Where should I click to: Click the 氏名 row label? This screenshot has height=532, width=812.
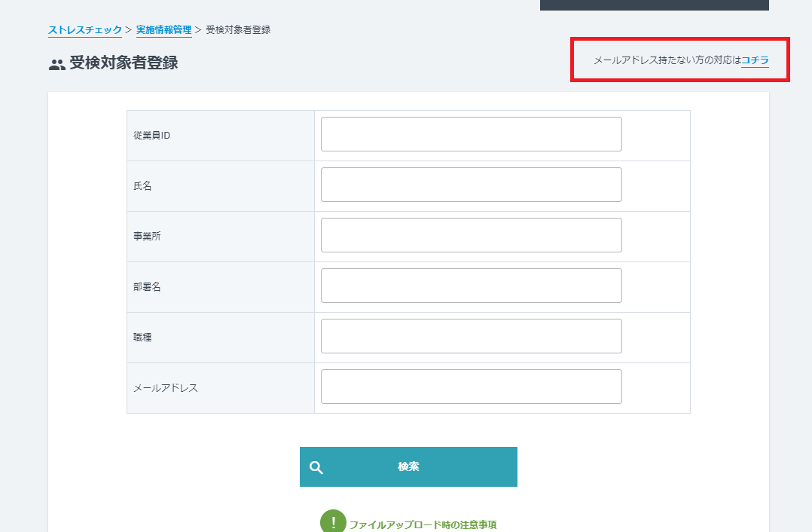click(x=142, y=186)
